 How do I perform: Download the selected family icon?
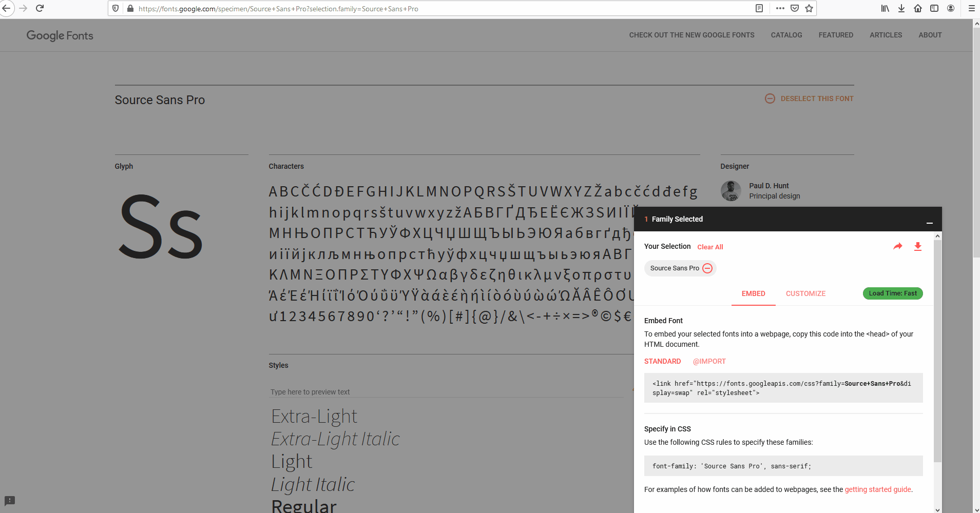918,247
